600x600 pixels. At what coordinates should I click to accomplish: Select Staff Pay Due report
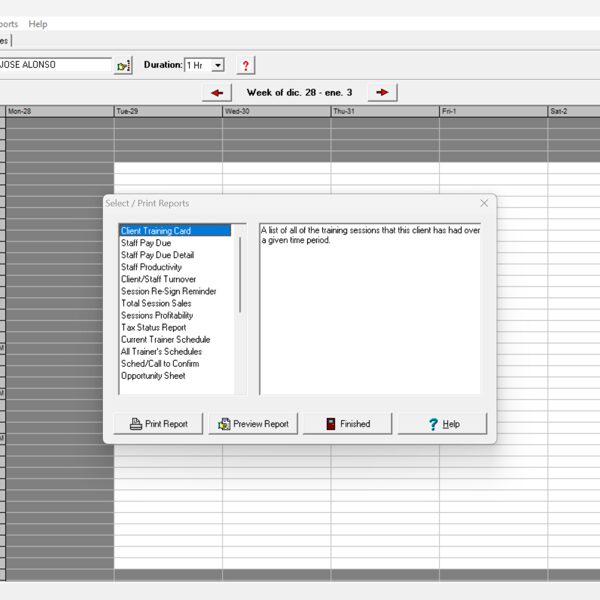click(x=146, y=243)
